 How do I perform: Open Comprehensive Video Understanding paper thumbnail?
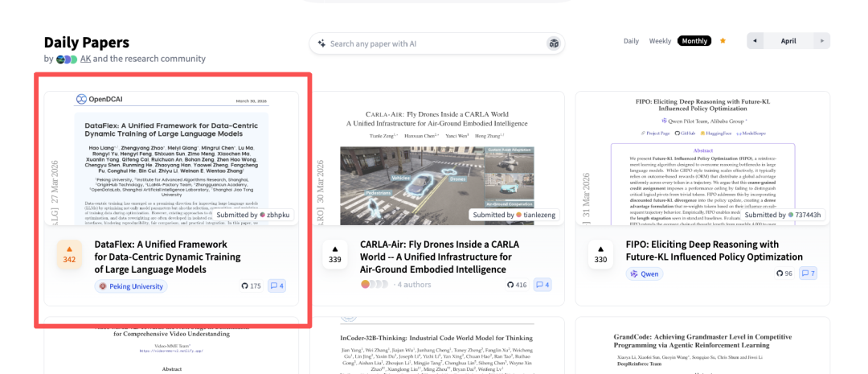(x=171, y=345)
